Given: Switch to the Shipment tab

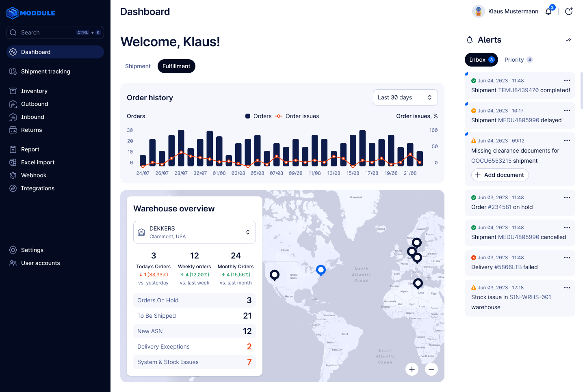Looking at the screenshot, I should (138, 66).
